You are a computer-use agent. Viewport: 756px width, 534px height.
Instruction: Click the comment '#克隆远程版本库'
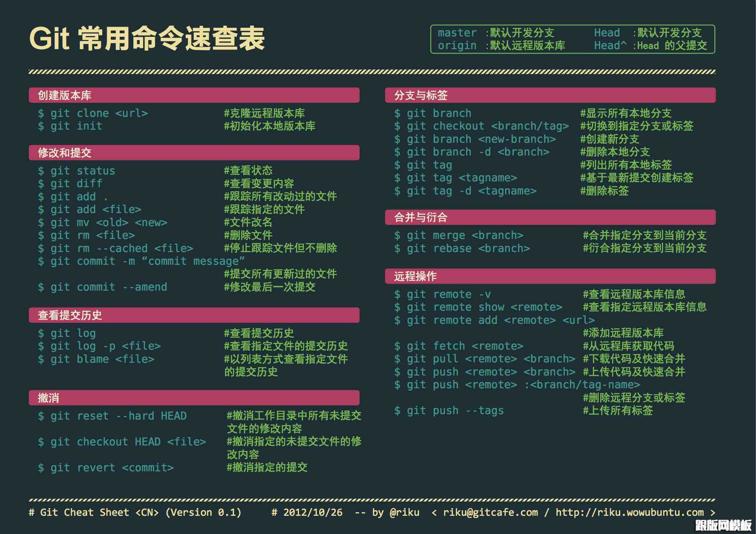[x=264, y=113]
